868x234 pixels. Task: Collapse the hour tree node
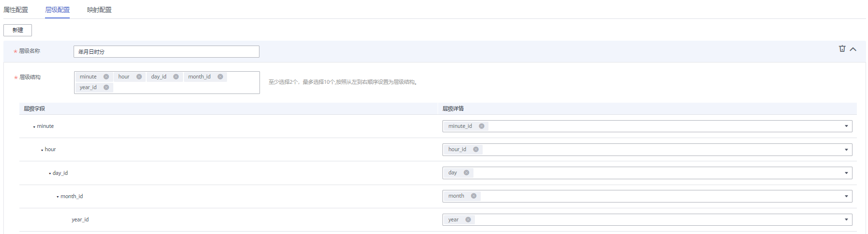(x=42, y=150)
